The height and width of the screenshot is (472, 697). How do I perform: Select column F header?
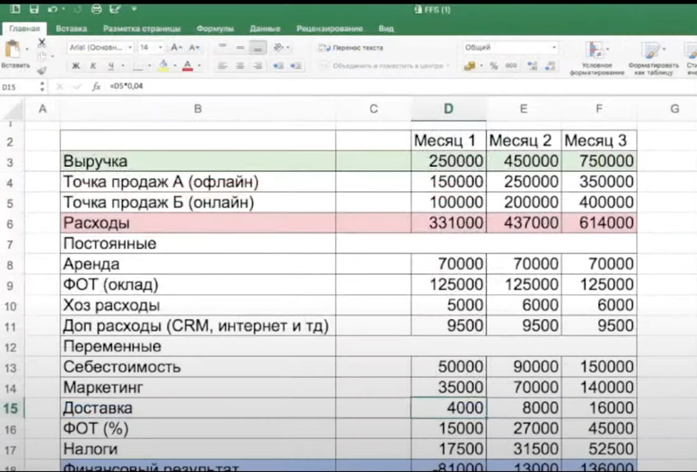(x=599, y=109)
